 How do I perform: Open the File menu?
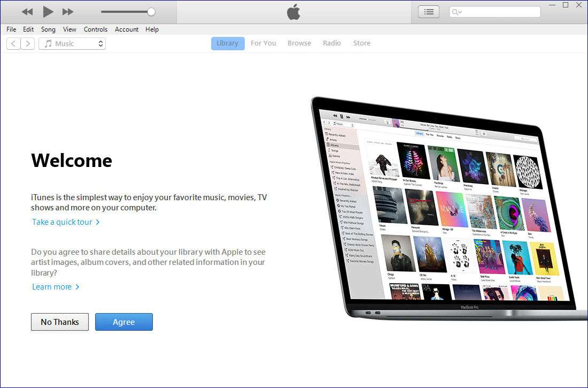pyautogui.click(x=11, y=29)
